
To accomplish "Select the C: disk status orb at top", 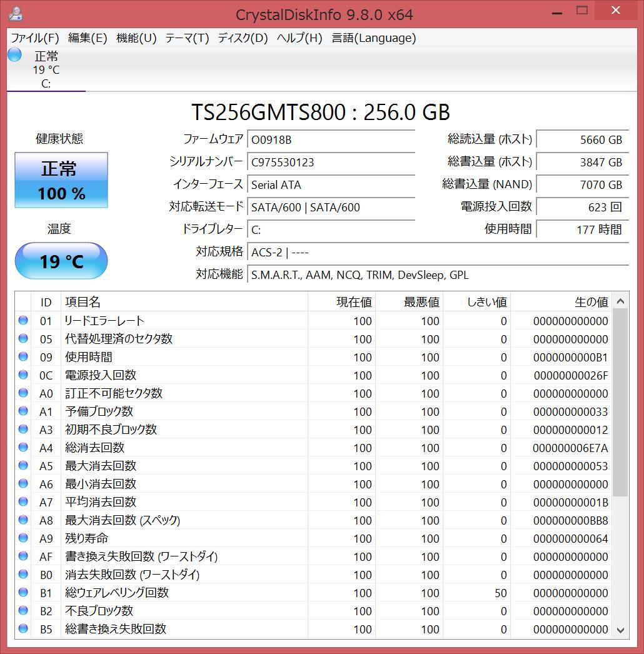I will 14,54.
